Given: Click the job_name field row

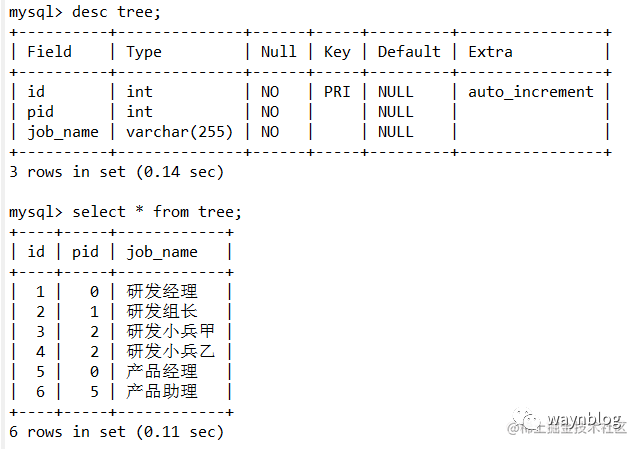Looking at the screenshot, I should (311, 132).
